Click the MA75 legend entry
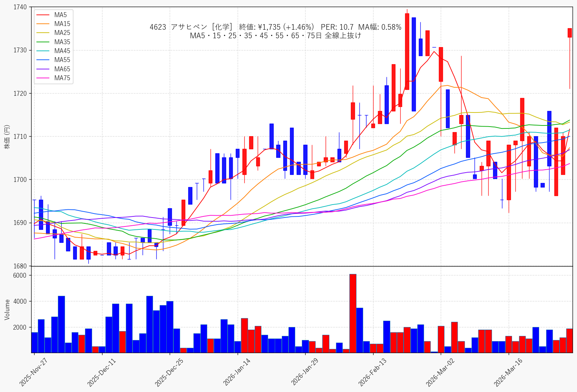577x392 pixels. [54, 78]
